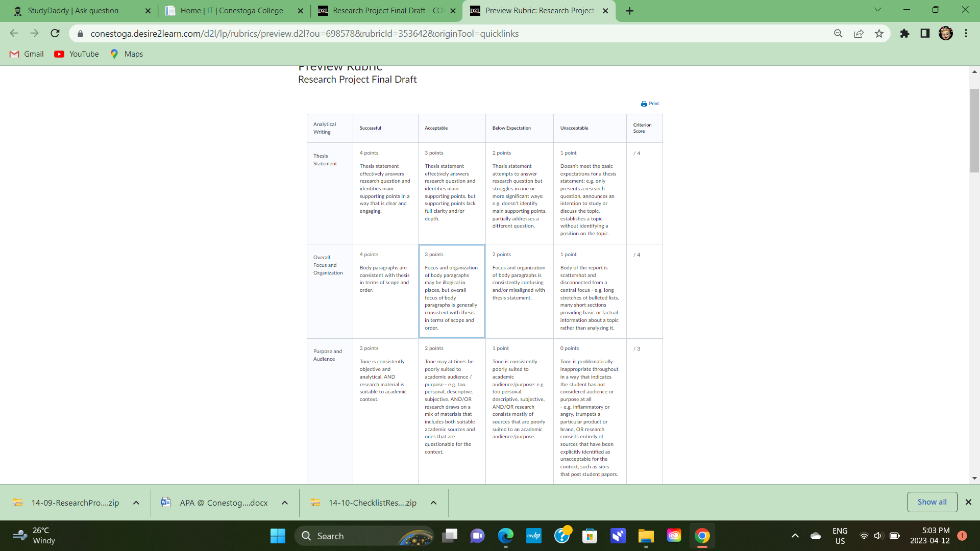Open a new browser tab

[630, 11]
